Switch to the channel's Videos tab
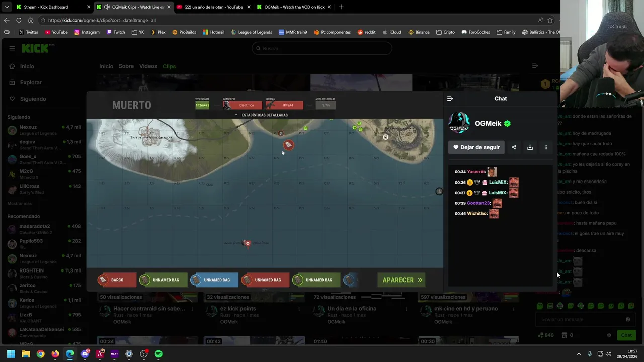644x362 pixels. point(148,66)
